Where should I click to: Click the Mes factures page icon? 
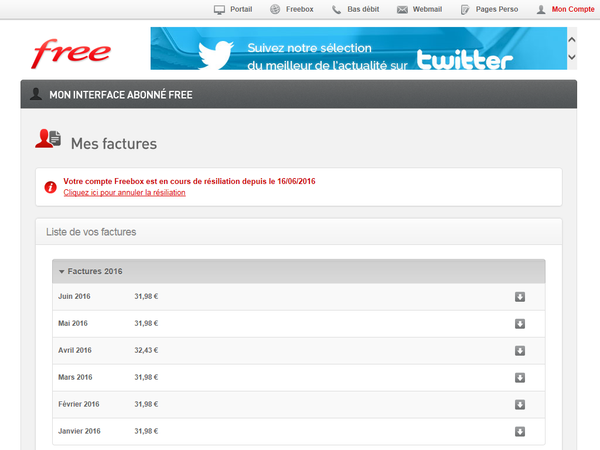(x=48, y=140)
